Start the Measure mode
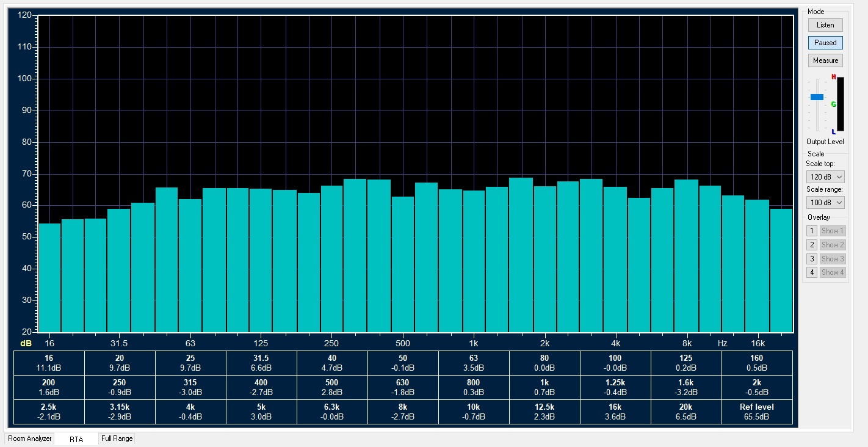 [825, 60]
